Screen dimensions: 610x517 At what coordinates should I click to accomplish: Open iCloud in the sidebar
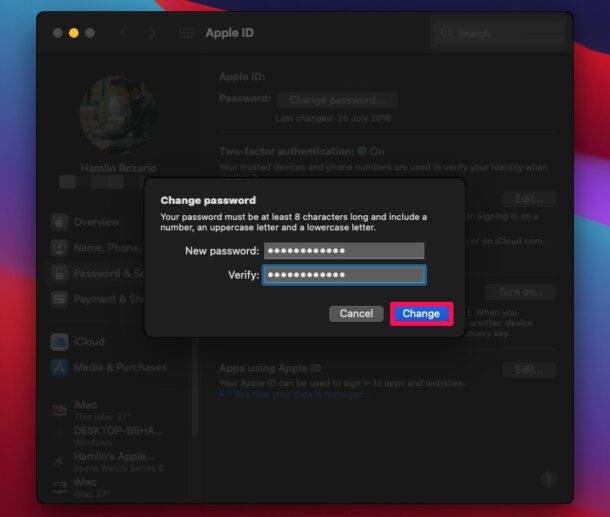(78, 342)
